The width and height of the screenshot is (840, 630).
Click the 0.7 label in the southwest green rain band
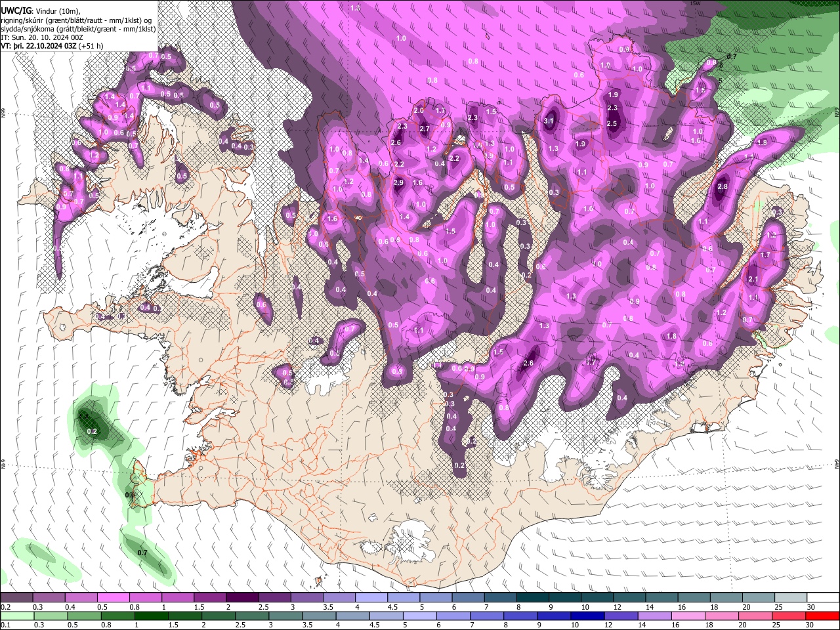click(x=142, y=553)
